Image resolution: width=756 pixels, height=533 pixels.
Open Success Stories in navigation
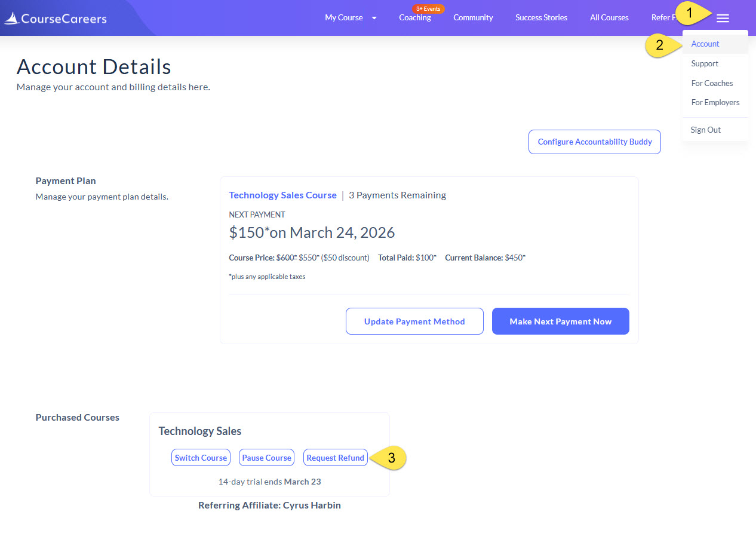542,18
